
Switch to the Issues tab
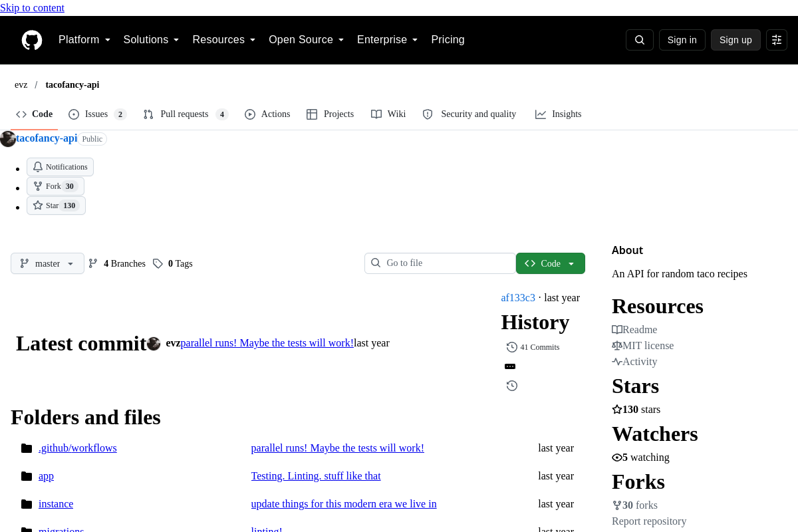(97, 114)
